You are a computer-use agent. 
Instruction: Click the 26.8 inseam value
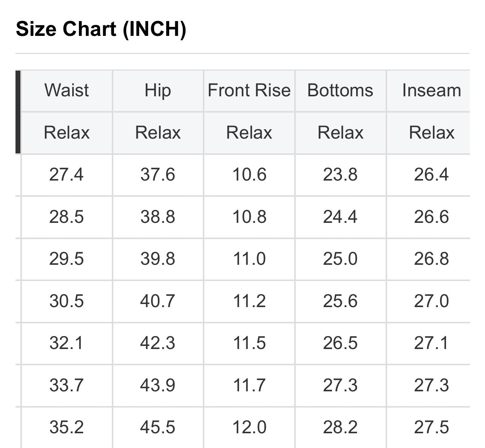coord(431,259)
